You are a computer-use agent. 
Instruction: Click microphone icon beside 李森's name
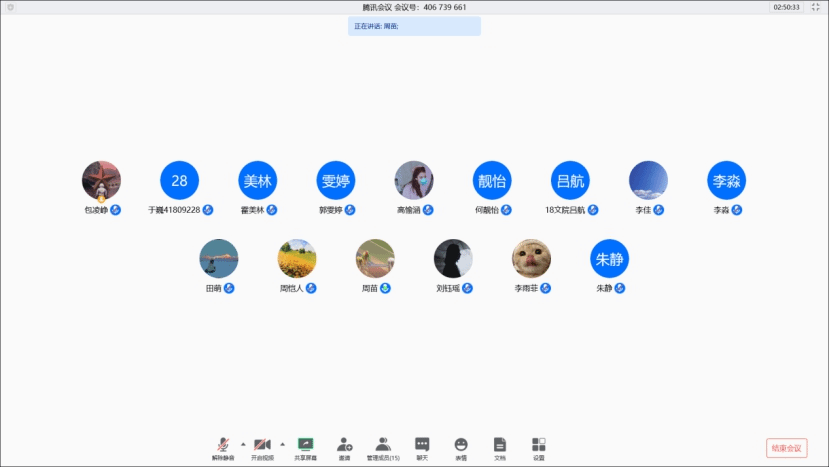[738, 211]
